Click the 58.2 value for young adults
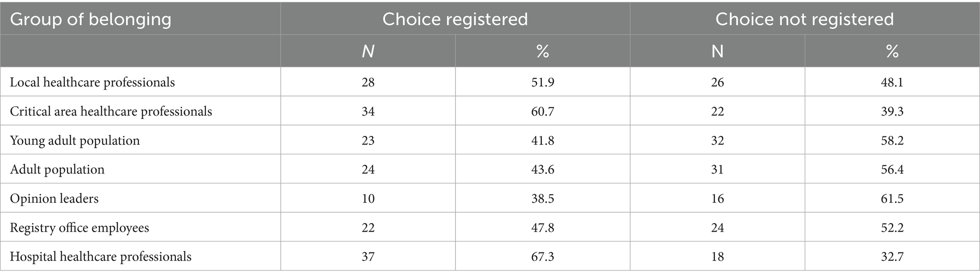 point(892,141)
